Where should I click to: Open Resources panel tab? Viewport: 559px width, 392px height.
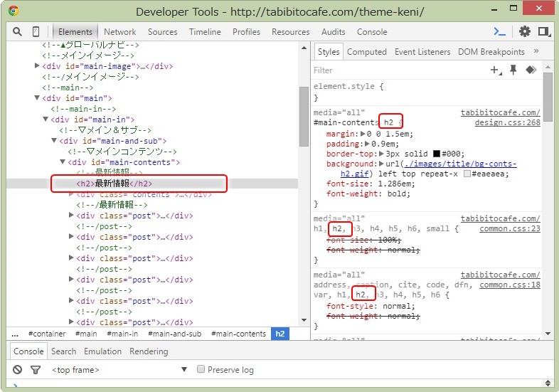pos(291,32)
